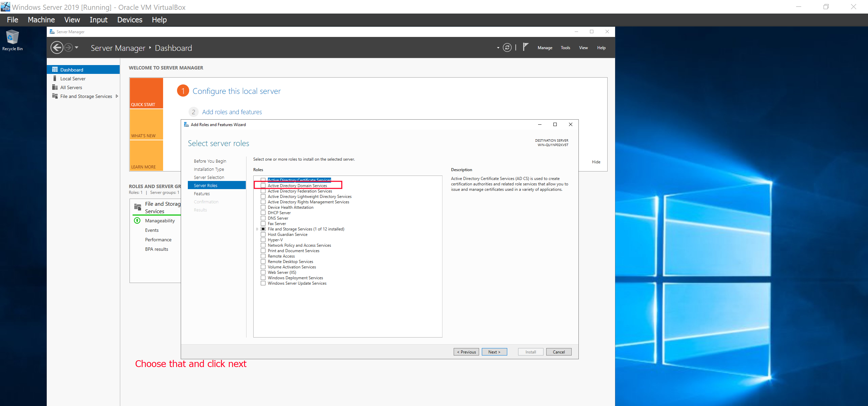This screenshot has height=406, width=868.
Task: Open the VirtualBox Devices menu
Action: click(130, 20)
